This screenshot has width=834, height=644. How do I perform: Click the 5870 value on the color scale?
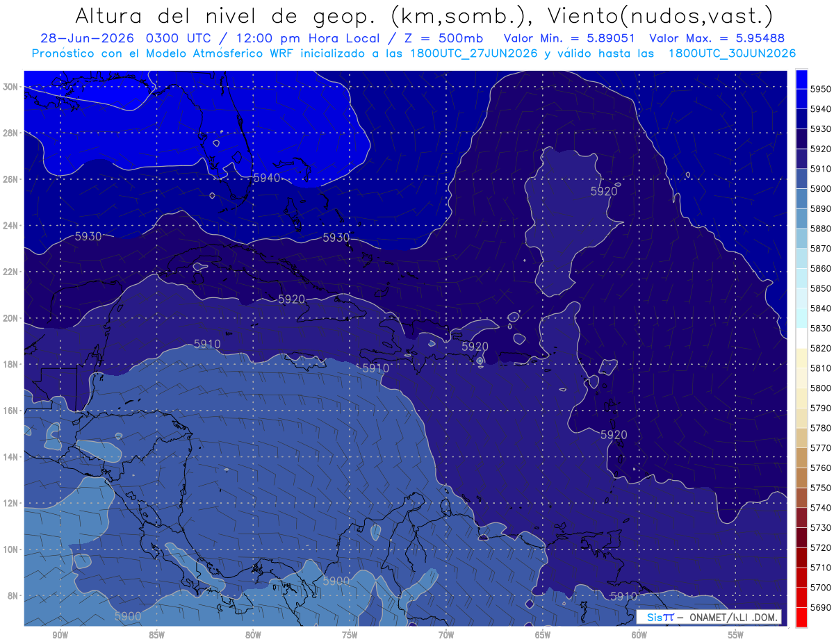[820, 248]
